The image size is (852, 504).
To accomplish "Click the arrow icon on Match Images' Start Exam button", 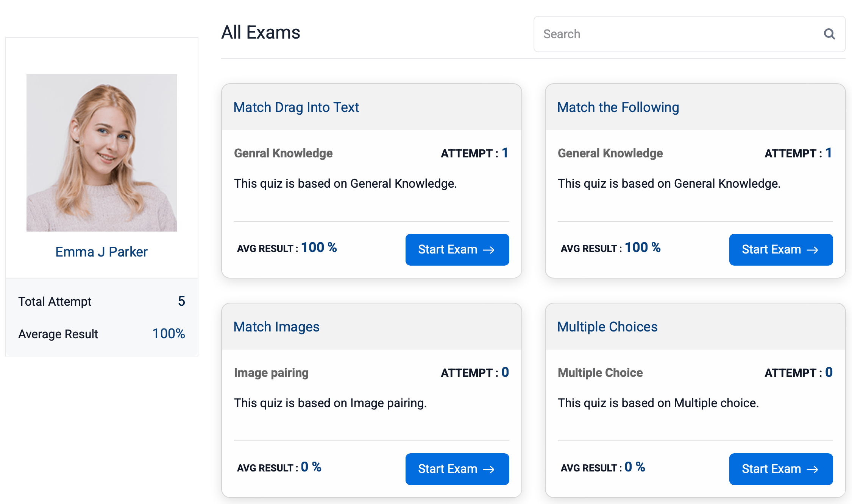I will pyautogui.click(x=489, y=469).
